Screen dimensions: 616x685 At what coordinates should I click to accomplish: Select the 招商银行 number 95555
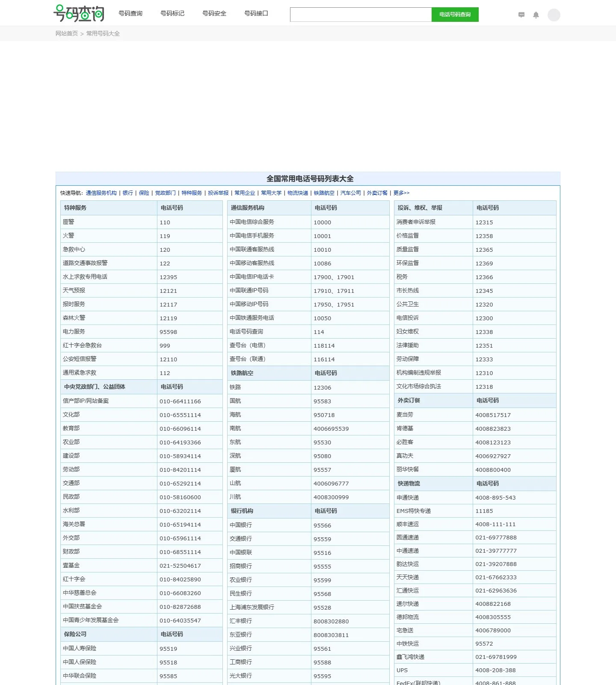(x=322, y=566)
